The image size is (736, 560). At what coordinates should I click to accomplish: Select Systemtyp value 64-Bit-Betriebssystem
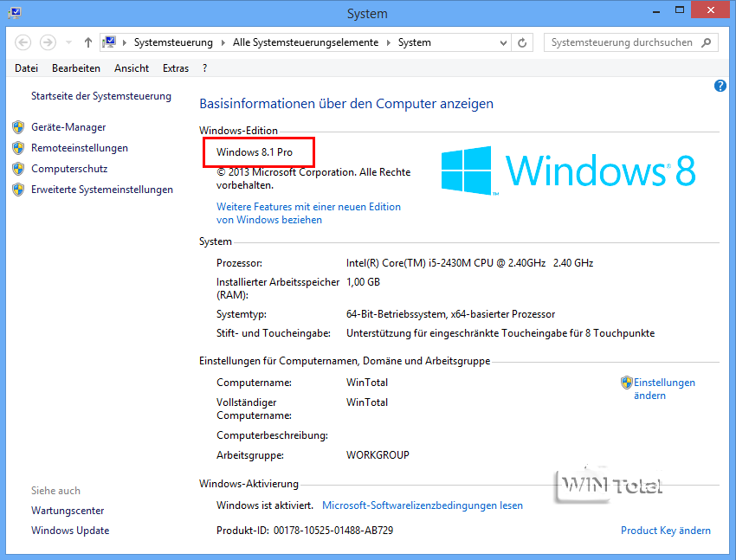[450, 314]
